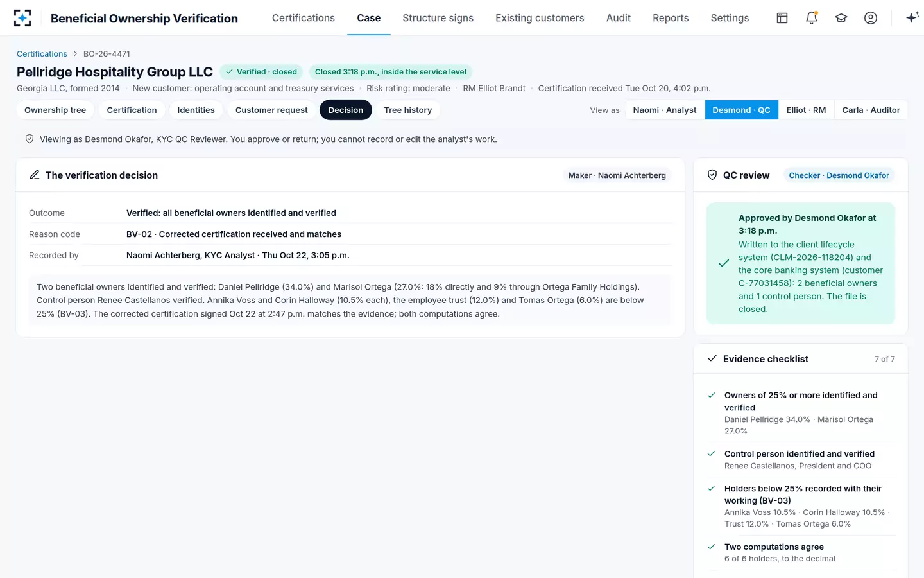The image size is (924, 578).
Task: View as Naomi · Analyst
Action: pyautogui.click(x=665, y=110)
